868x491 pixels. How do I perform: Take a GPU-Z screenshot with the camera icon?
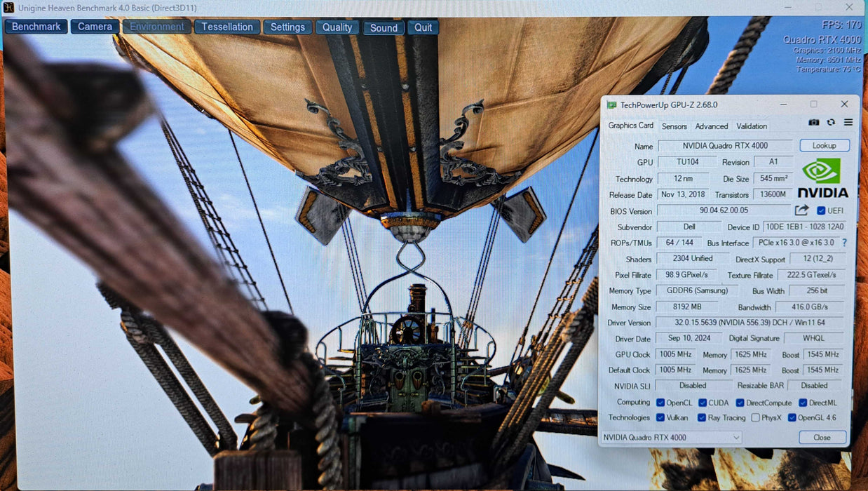point(813,122)
